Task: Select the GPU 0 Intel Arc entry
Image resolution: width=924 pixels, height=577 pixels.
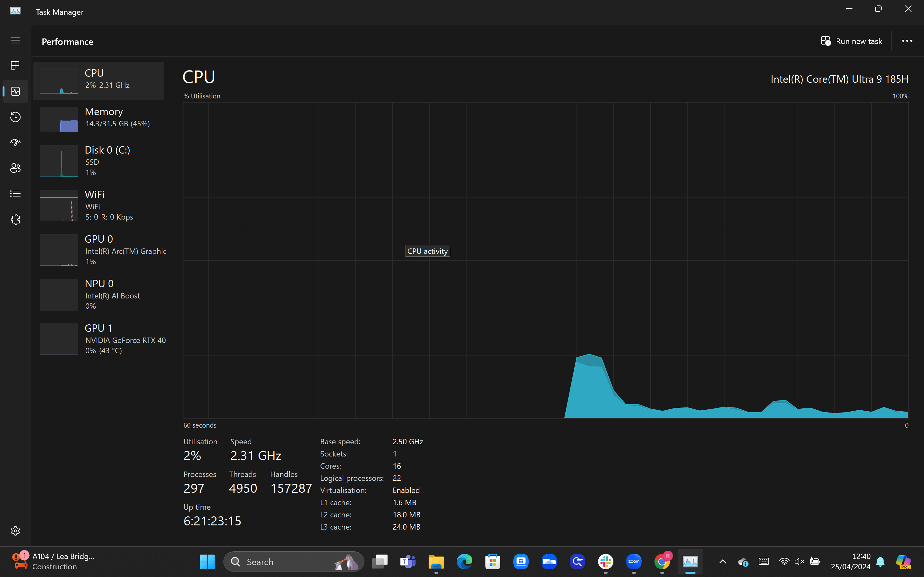Action: coord(99,250)
